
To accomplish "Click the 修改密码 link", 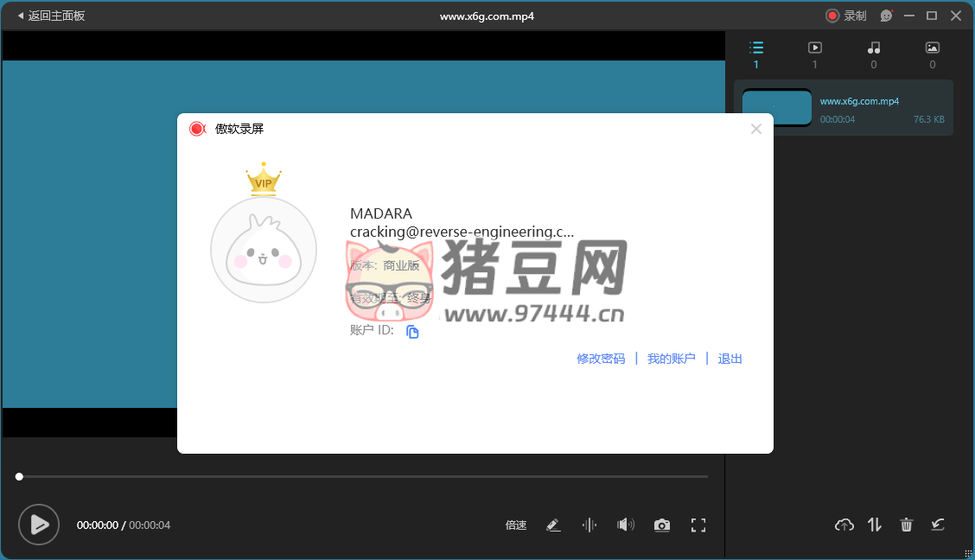I will [x=601, y=359].
